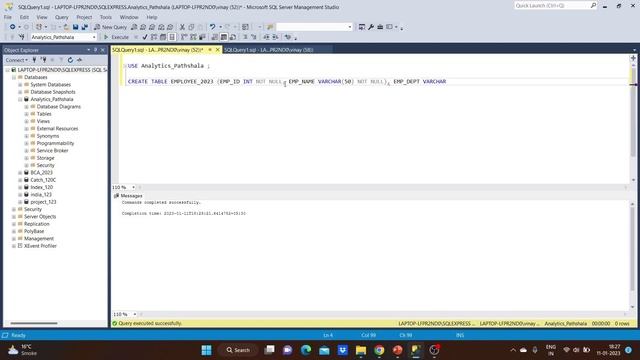This screenshot has width=640, height=360.
Task: Refresh the Object Explorer tree
Action: pyautogui.click(x=70, y=60)
